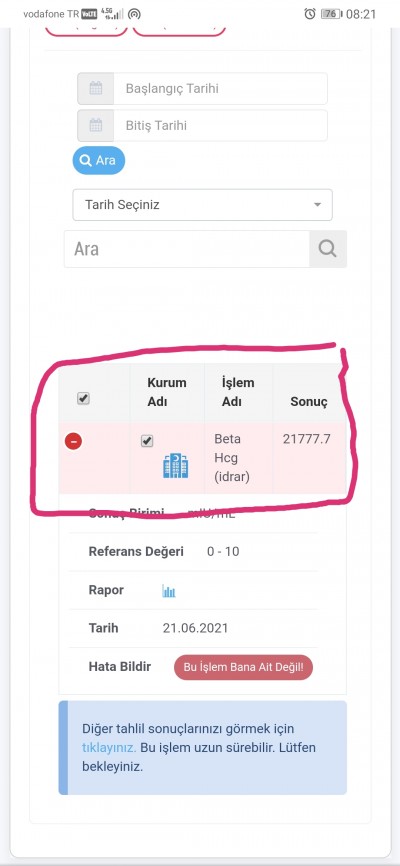The image size is (400, 866).
Task: Tap the battery indicator in status bar
Action: point(331,14)
